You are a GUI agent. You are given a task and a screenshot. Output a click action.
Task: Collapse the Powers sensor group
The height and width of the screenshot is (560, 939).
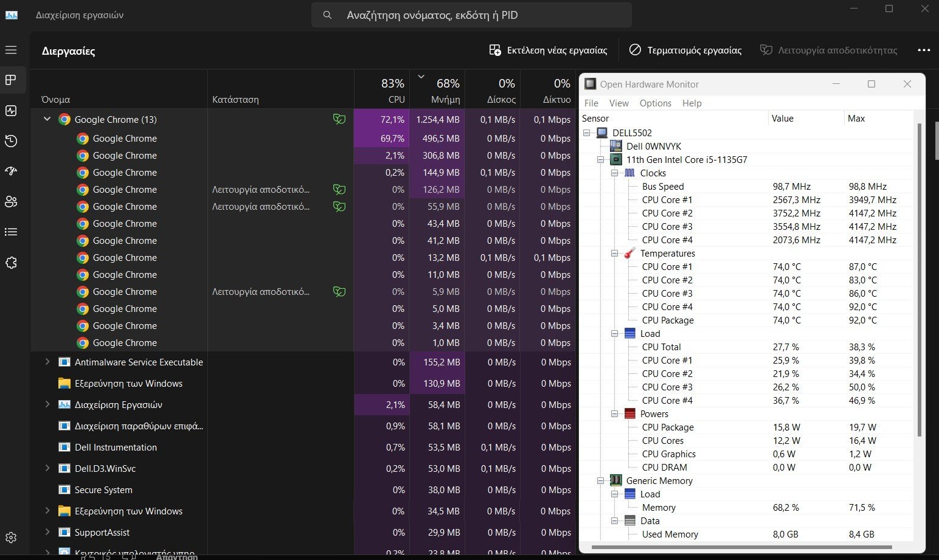[x=614, y=413]
